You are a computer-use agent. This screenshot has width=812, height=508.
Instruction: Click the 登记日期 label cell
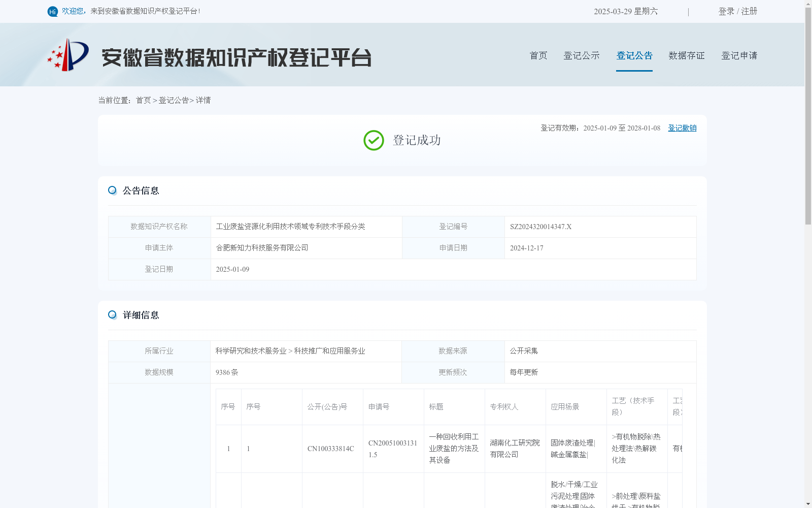point(159,269)
